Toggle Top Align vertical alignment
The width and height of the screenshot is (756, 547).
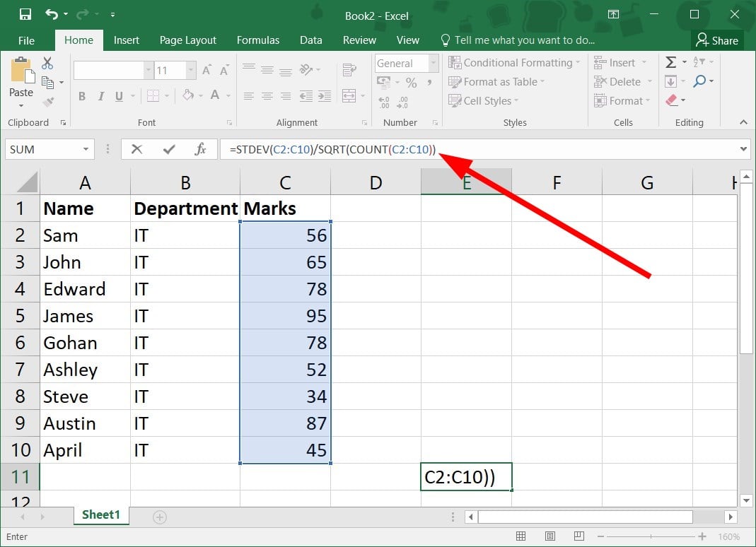tap(249, 68)
